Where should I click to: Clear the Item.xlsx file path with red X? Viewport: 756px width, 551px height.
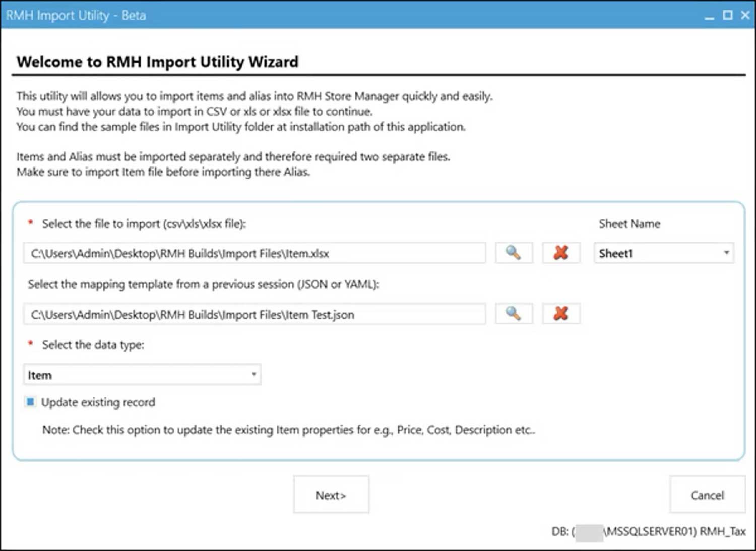[561, 253]
